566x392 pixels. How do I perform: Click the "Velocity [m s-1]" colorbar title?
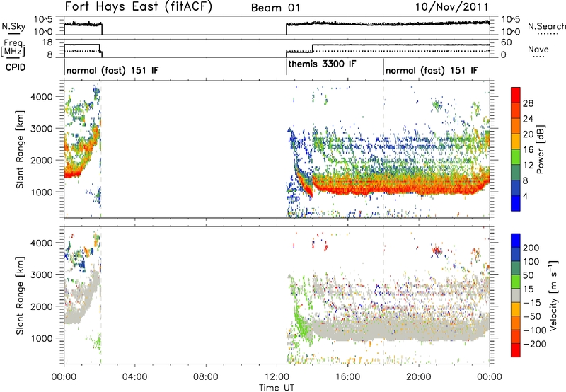(553, 295)
